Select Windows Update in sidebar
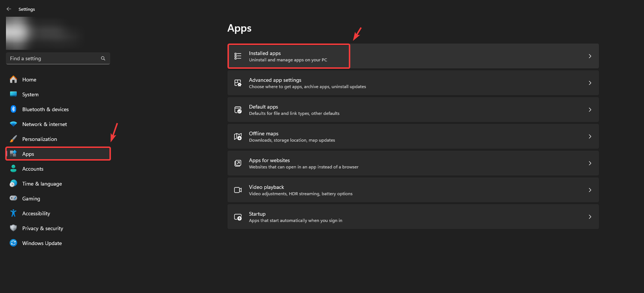 [x=42, y=243]
